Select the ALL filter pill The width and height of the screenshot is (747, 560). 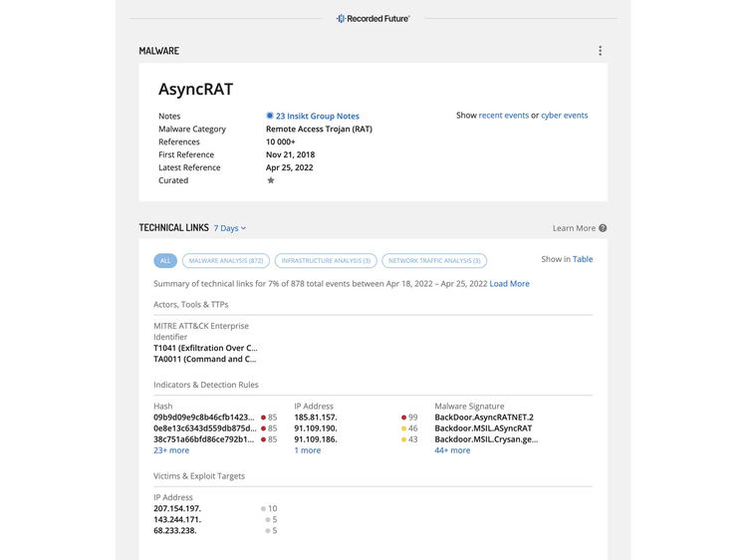[x=165, y=260]
